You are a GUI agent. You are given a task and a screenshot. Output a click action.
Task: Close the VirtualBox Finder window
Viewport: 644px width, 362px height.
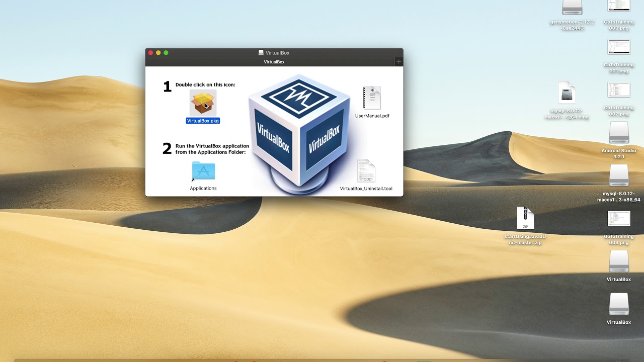(150, 53)
